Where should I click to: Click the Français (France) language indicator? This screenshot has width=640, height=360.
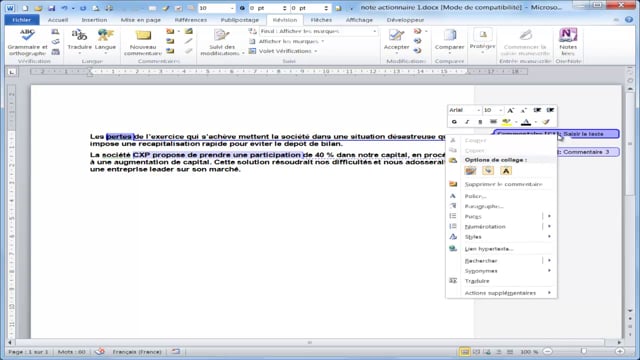click(137, 351)
